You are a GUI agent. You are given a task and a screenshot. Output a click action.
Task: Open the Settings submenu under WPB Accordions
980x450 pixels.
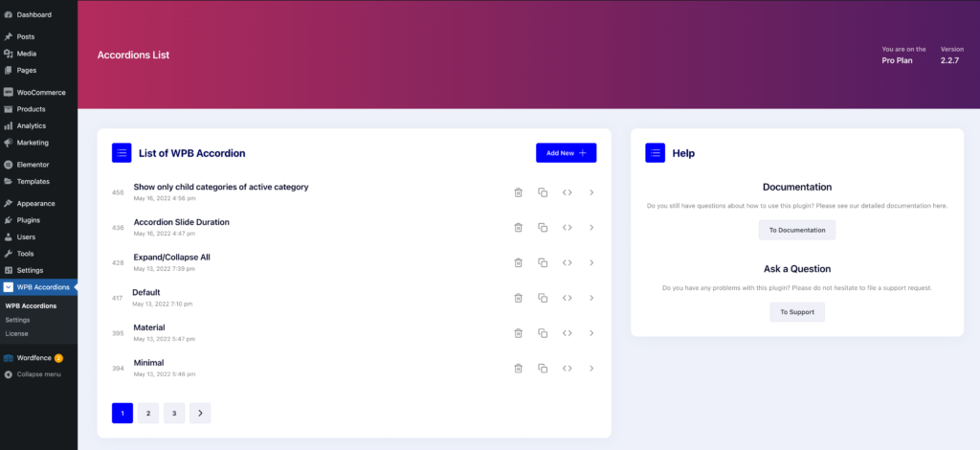pos(17,320)
